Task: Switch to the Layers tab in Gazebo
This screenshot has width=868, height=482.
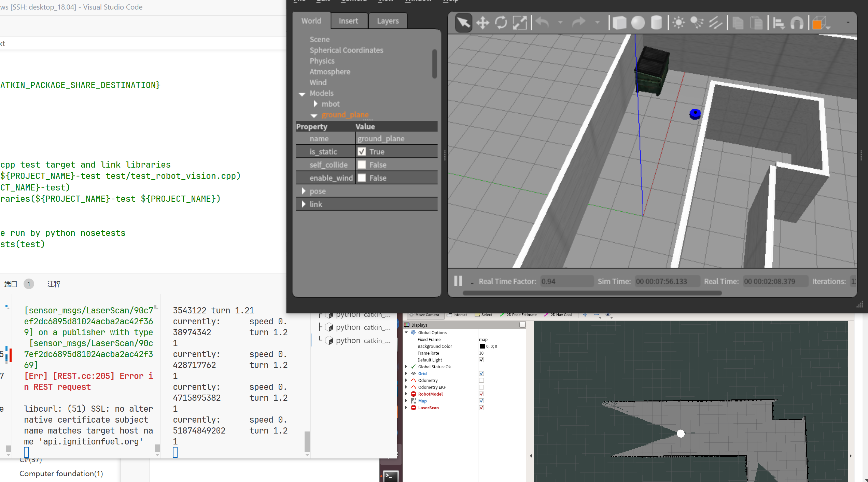Action: 388,21
